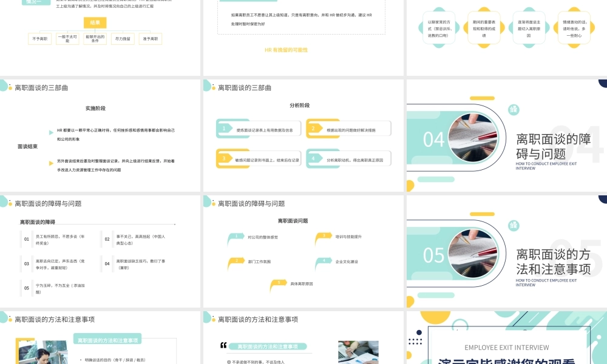Click the text '部门工作氛围'
607x364 pixels.
point(259,261)
